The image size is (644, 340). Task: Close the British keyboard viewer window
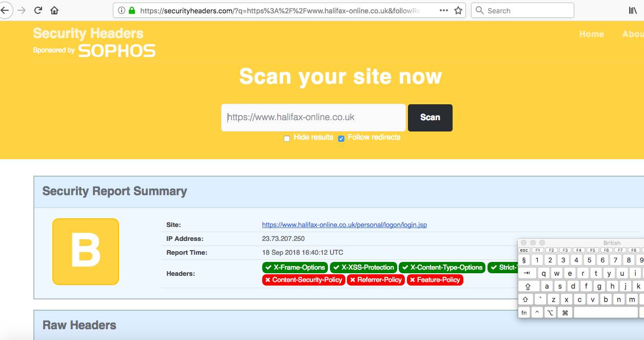[x=523, y=243]
